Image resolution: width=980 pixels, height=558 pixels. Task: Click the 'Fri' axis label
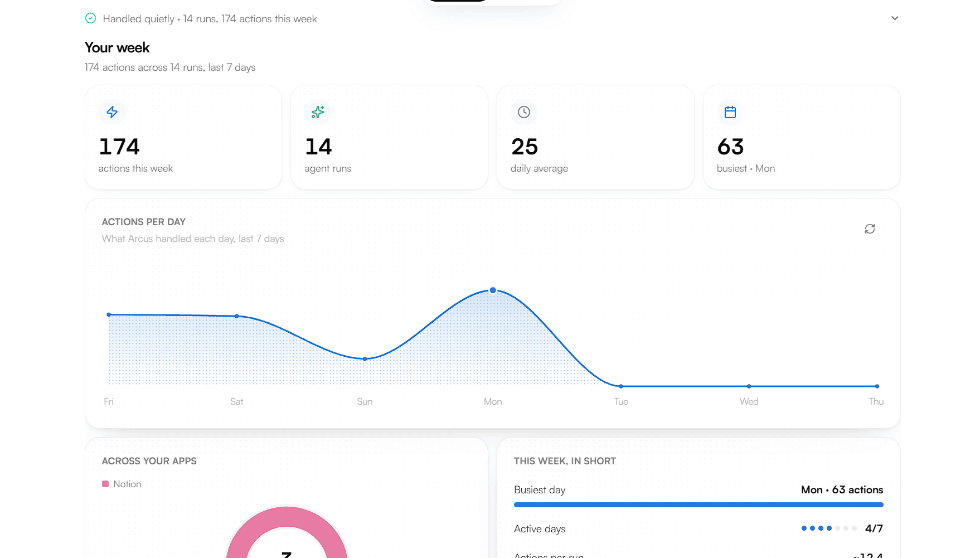click(x=109, y=401)
